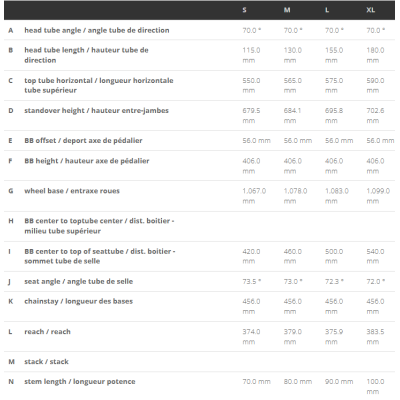Select reach value 383.5 mm
The width and height of the screenshot is (400, 400).
point(375,337)
